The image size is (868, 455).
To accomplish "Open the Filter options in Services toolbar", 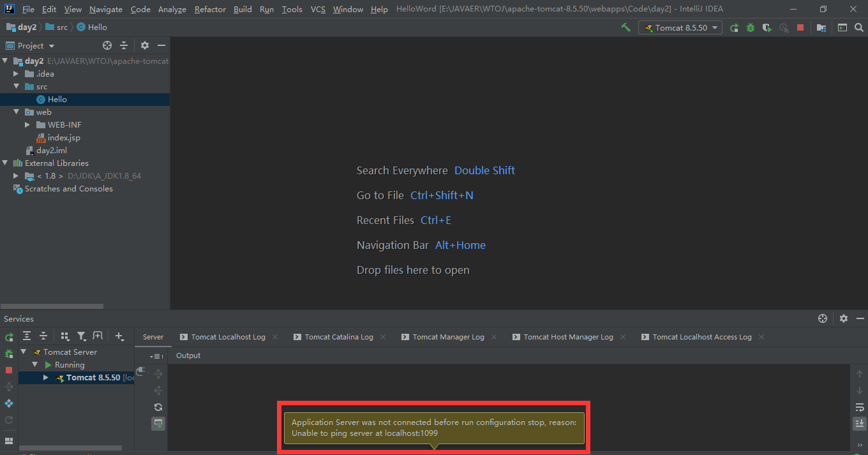I will 81,336.
